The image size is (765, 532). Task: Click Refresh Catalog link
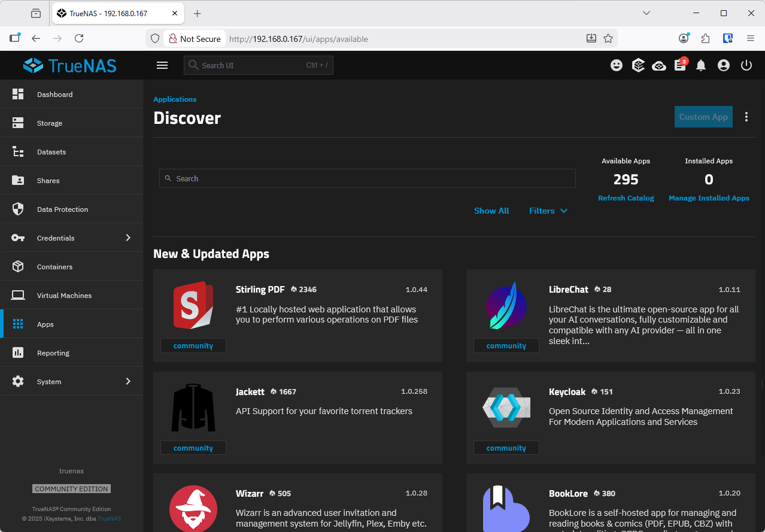click(626, 198)
